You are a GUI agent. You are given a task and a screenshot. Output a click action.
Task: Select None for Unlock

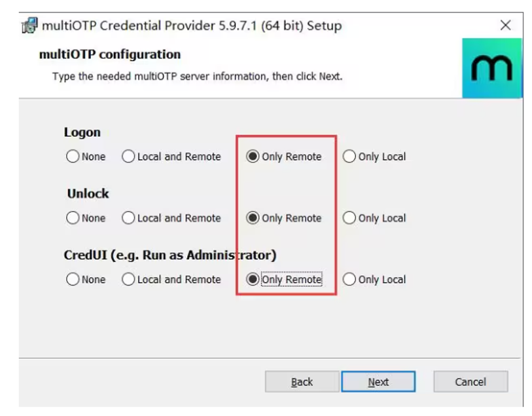coord(73,218)
